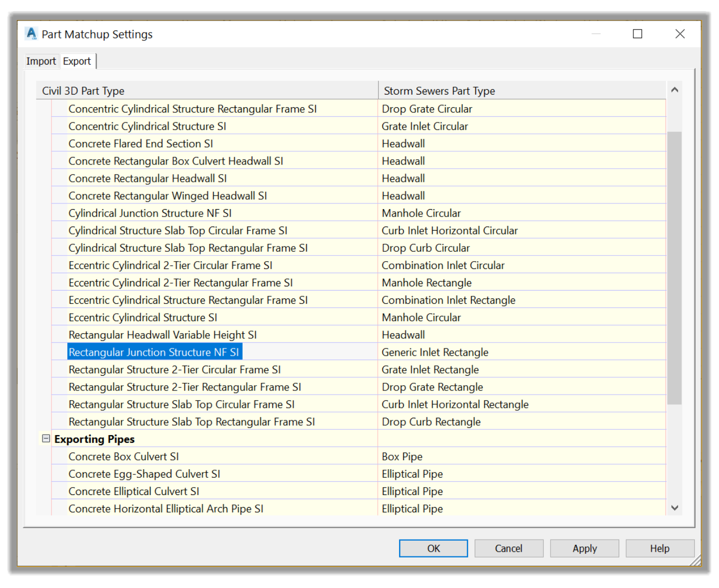This screenshot has height=588, width=719.
Task: Click the Grate Inlet Rectangle cell
Action: point(522,369)
